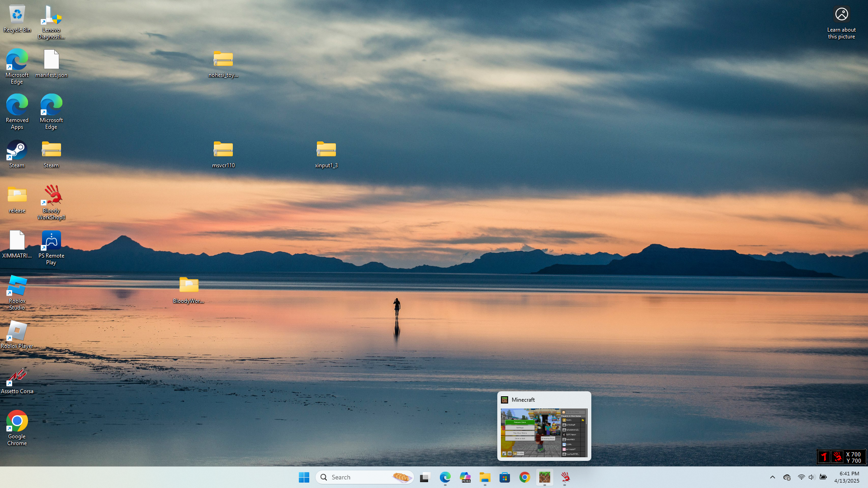Click the taskbar Search box
Screen dimensions: 868x488
coord(357,477)
